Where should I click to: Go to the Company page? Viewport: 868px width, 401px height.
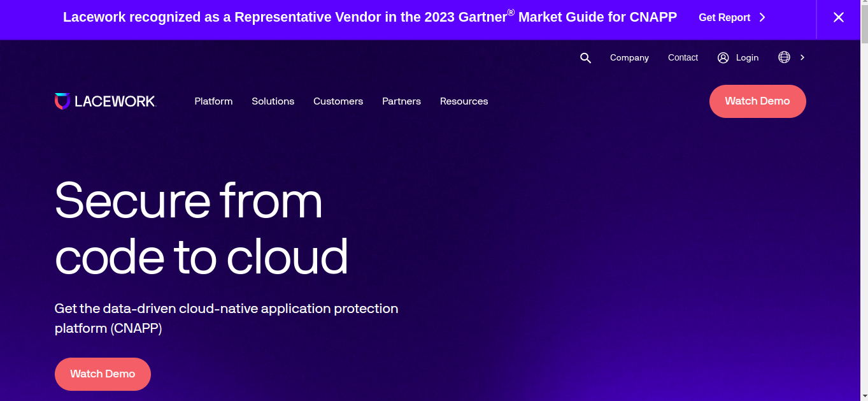629,57
